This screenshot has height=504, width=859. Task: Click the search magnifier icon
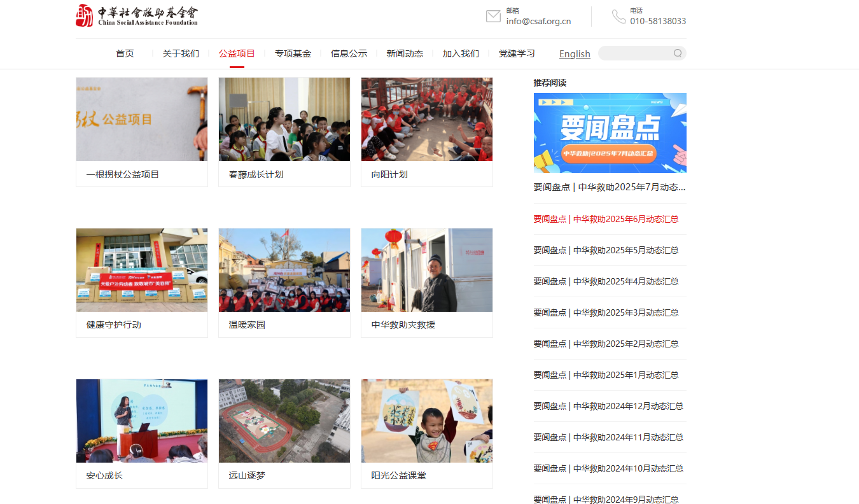point(678,53)
